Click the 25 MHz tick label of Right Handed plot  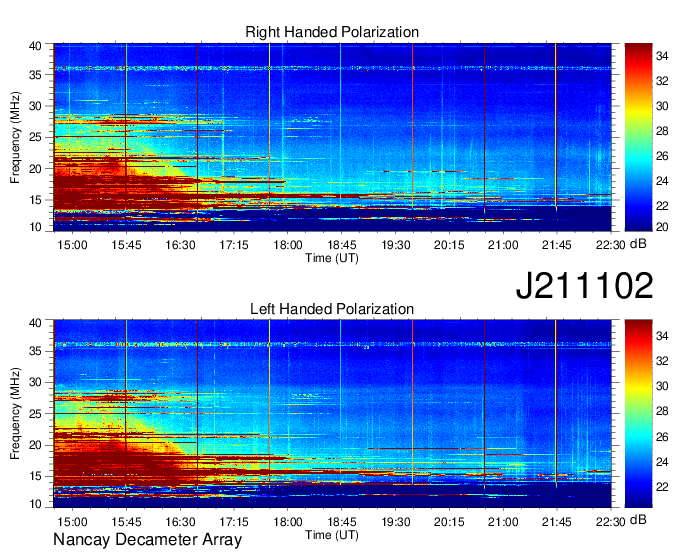pos(35,137)
